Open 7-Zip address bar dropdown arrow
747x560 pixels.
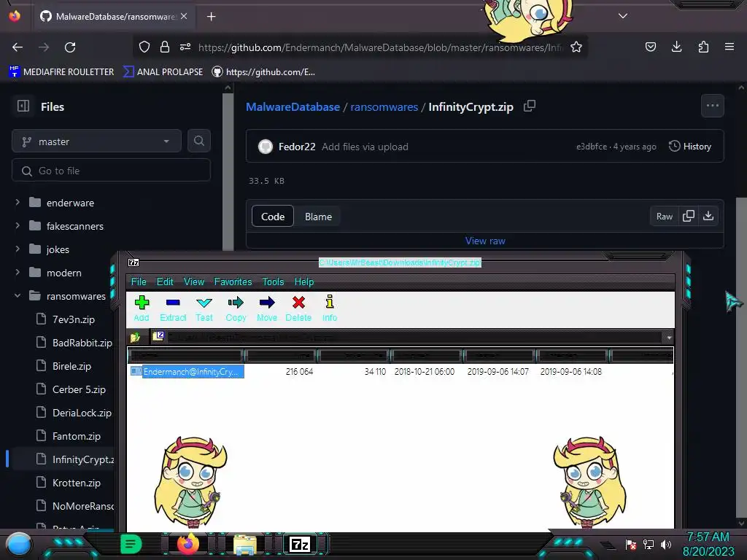click(x=669, y=338)
